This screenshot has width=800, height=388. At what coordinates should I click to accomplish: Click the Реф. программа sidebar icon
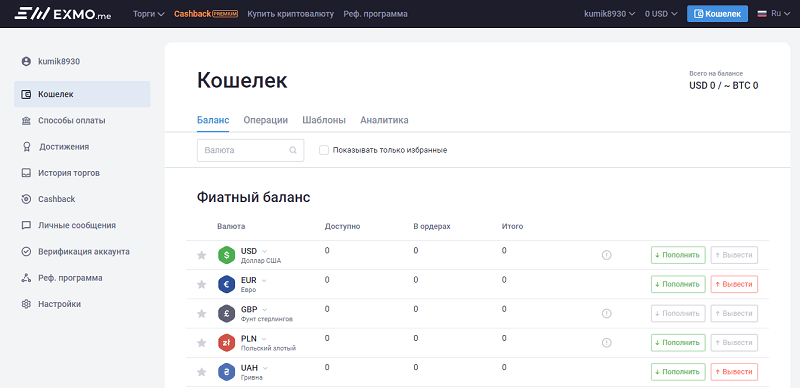(26, 278)
